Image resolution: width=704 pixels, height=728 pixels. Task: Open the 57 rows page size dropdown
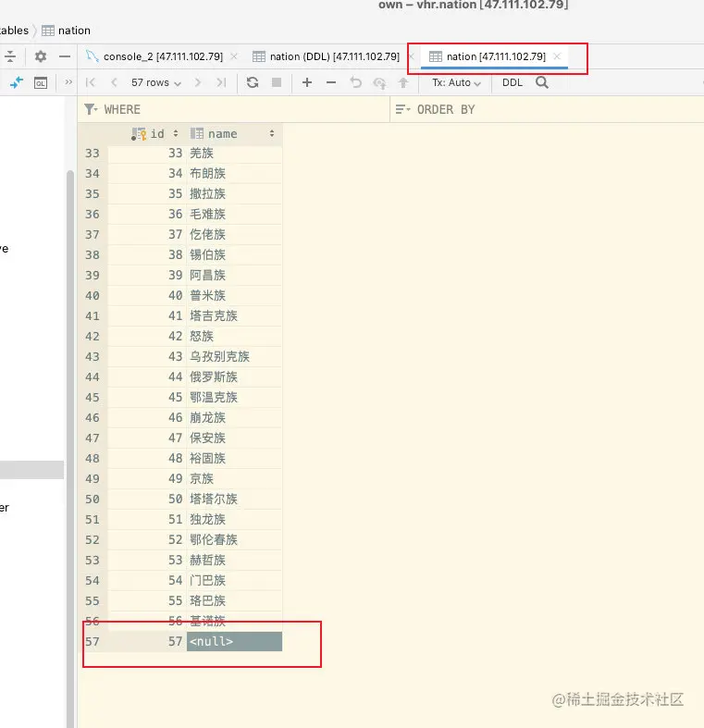(156, 82)
